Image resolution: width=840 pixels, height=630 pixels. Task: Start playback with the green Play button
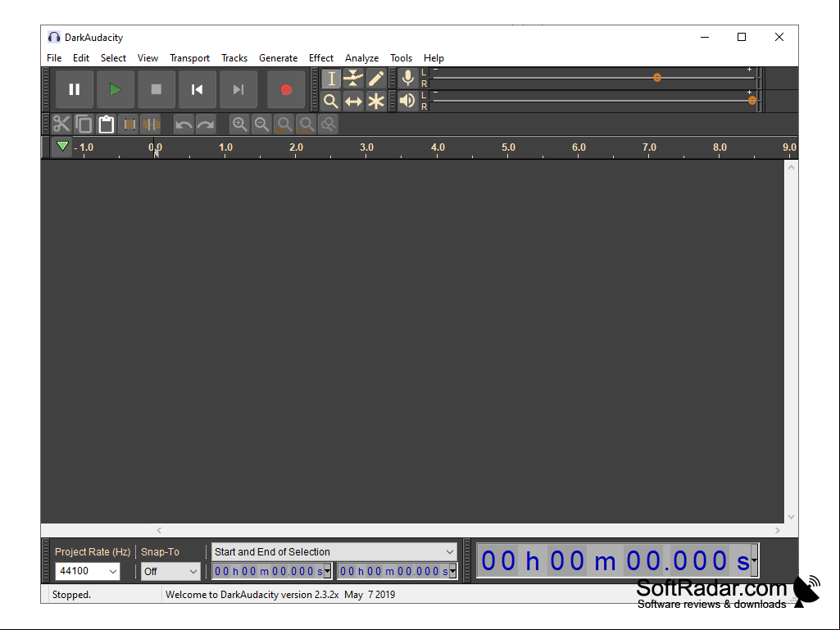(x=116, y=89)
